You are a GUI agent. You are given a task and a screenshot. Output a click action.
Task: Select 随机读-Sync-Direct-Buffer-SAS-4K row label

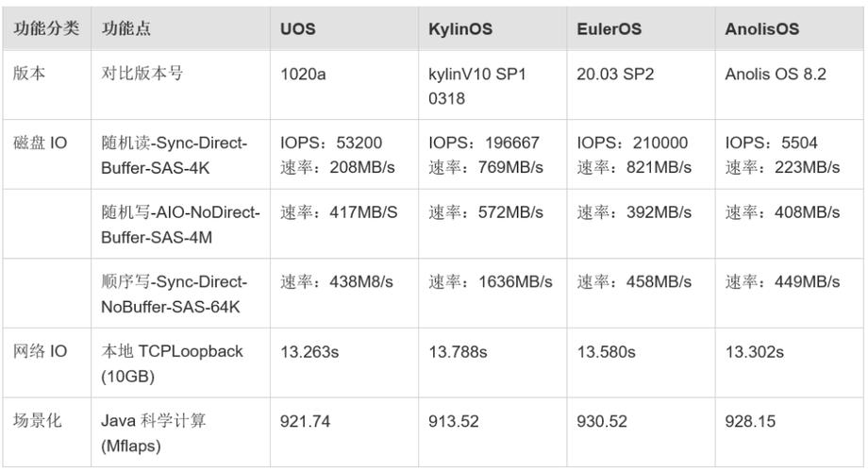[x=180, y=154]
